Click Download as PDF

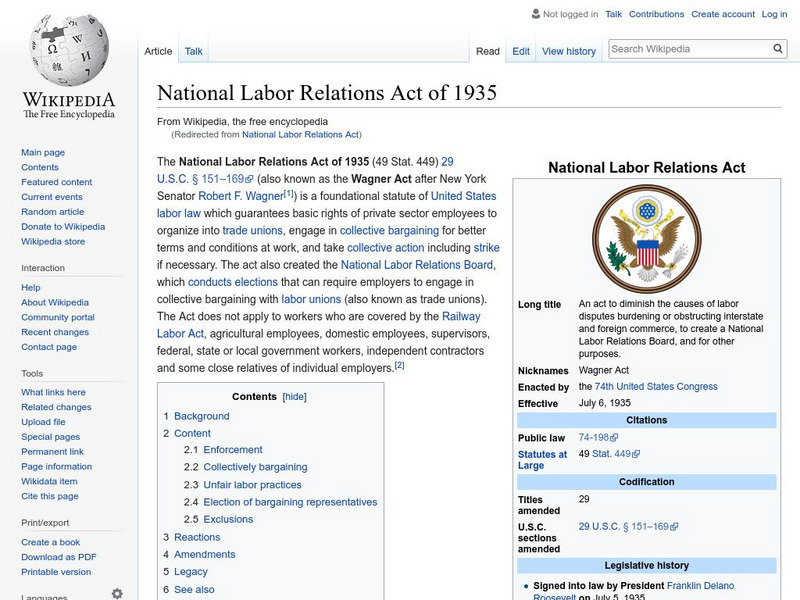[x=59, y=557]
